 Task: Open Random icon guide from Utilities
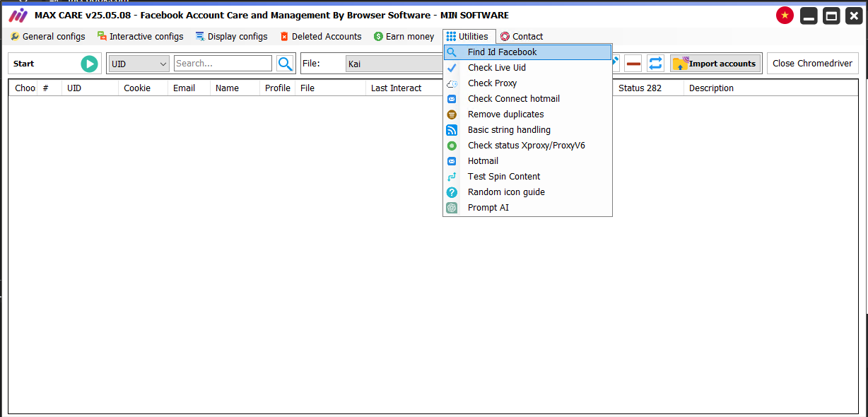(x=527, y=192)
